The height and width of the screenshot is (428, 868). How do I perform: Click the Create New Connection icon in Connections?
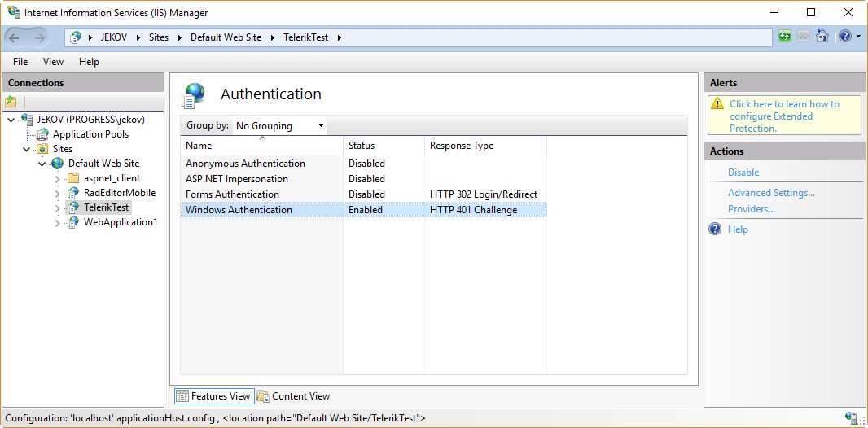coord(11,102)
